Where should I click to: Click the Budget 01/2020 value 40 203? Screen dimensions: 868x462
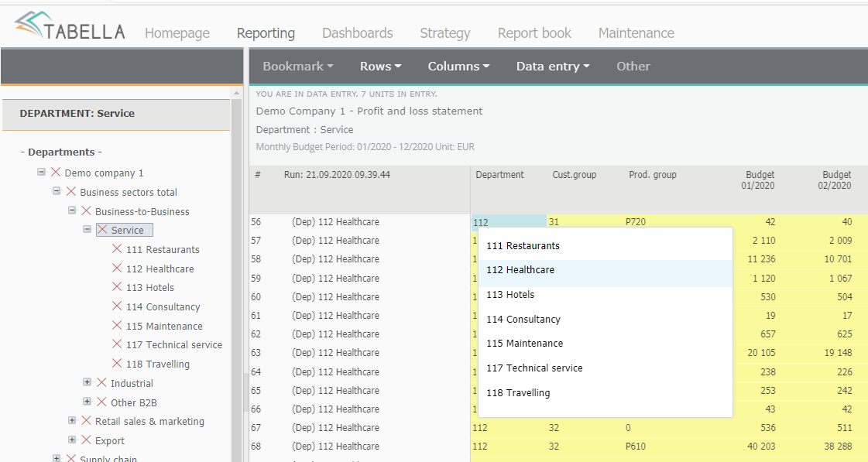761,446
